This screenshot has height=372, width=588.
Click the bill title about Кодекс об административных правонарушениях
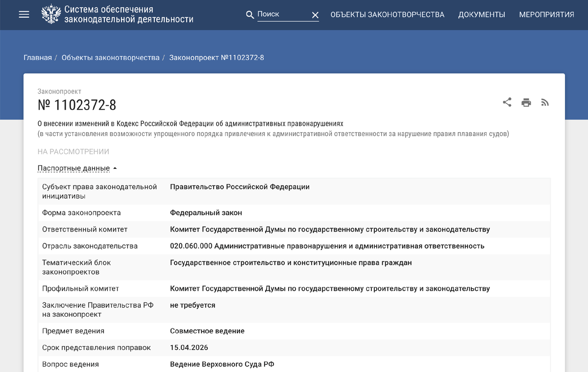point(191,124)
